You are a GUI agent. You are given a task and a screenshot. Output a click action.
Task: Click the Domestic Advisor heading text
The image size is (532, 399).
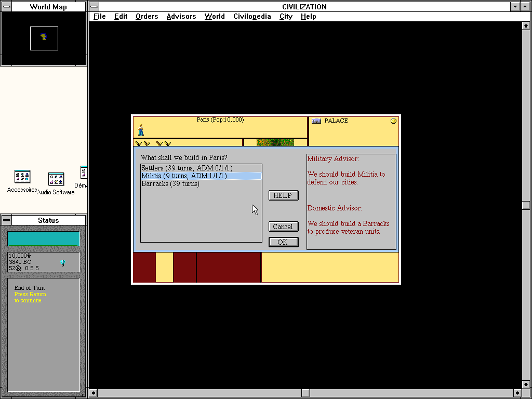pos(335,208)
